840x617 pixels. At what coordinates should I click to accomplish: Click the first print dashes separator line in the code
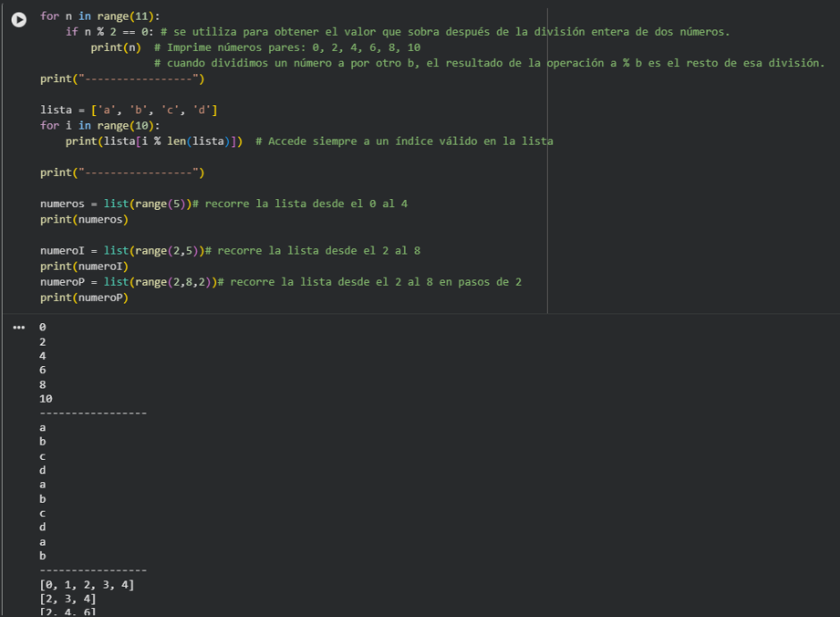click(x=122, y=78)
